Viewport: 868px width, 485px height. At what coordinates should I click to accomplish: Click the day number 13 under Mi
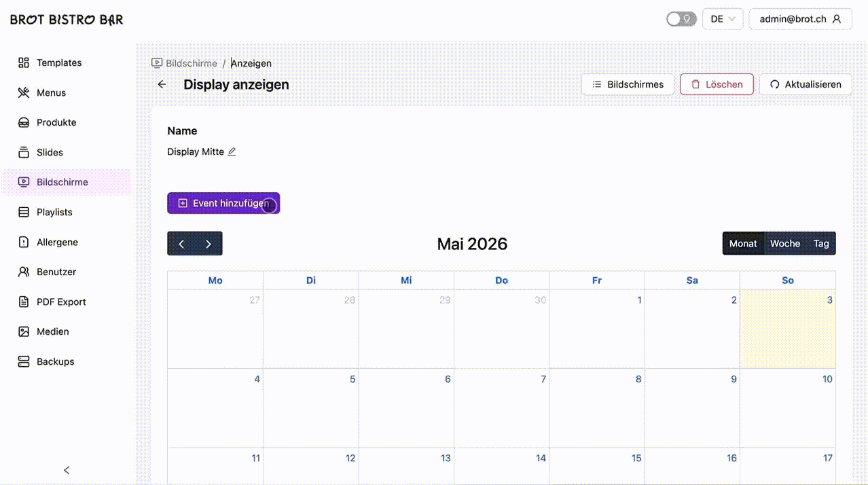coord(446,458)
